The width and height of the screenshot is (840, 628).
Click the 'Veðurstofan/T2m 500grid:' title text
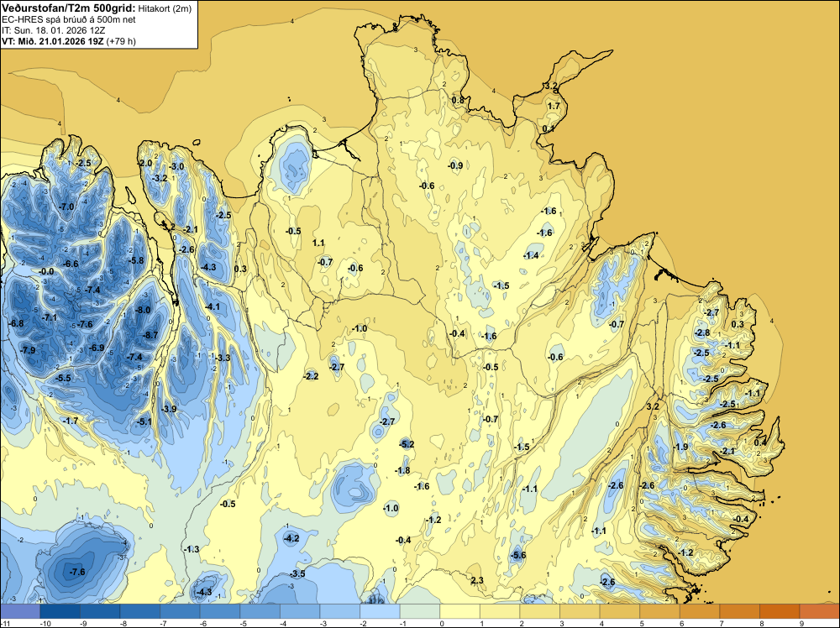69,8
